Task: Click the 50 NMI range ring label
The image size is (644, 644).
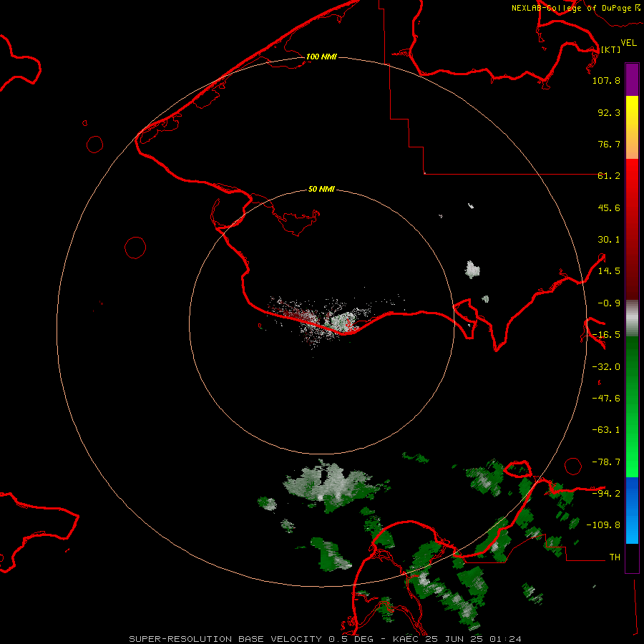Action: [x=321, y=189]
